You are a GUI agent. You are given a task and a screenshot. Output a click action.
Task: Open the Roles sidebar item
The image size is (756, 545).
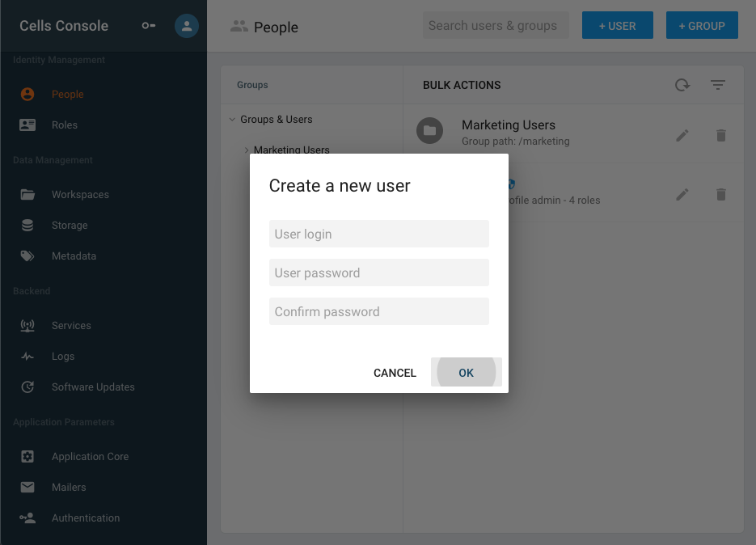pyautogui.click(x=64, y=125)
